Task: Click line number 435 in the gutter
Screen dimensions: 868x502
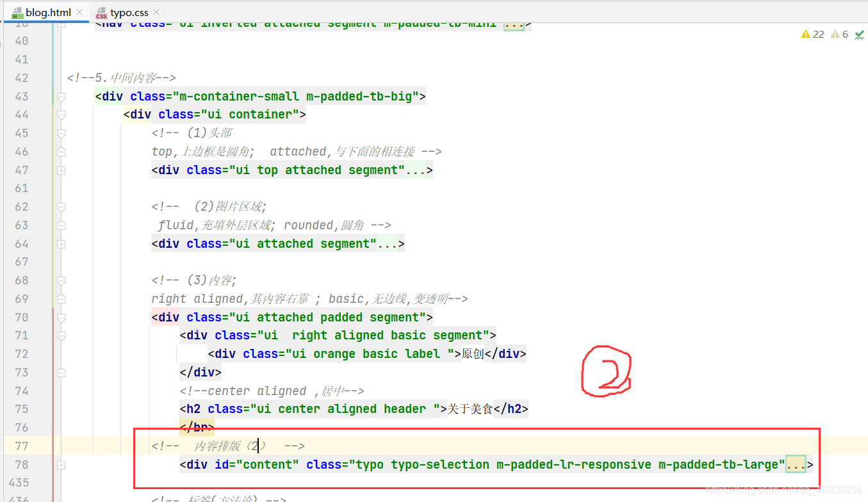Action: pos(18,483)
